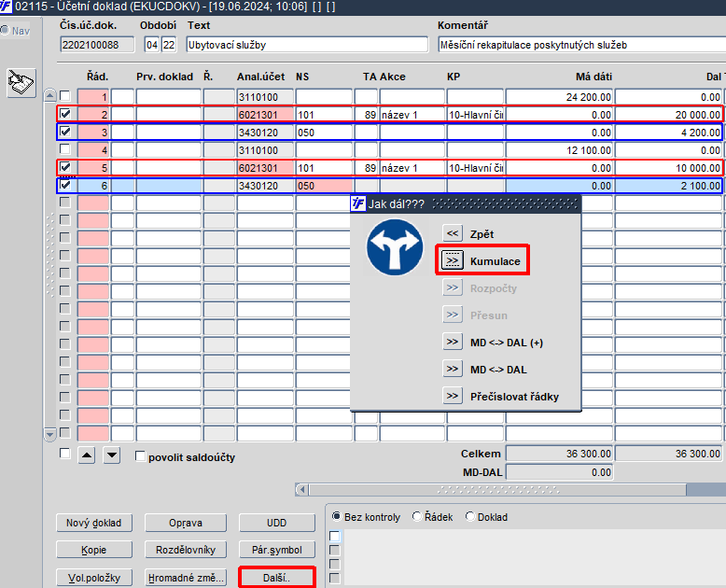The image size is (726, 588).
Task: Click the table scroll-up arrow at row 1
Action: [50, 96]
